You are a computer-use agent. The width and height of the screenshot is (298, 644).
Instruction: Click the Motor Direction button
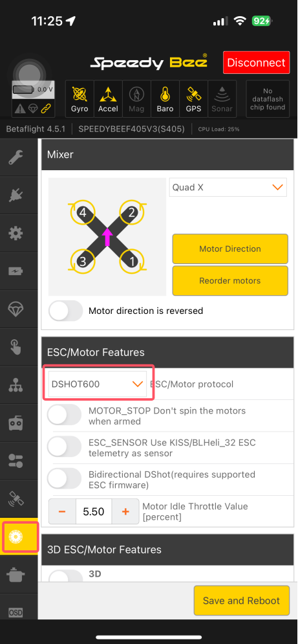(x=230, y=249)
